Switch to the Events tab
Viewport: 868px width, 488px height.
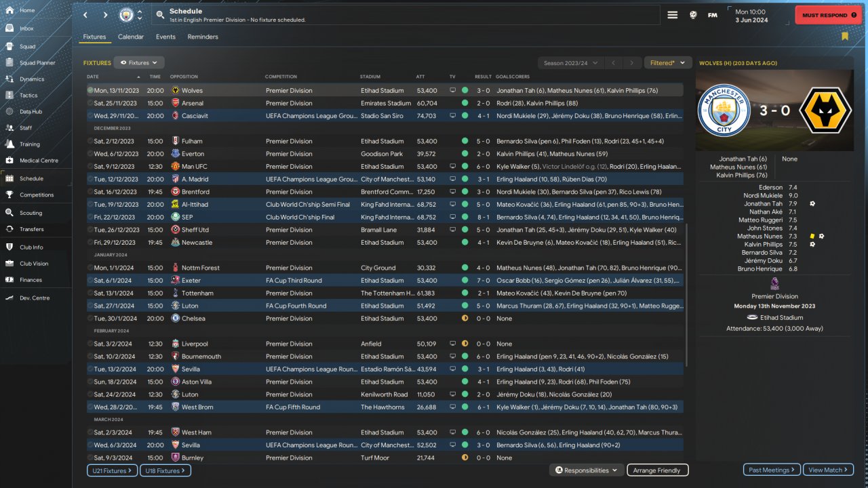point(165,37)
